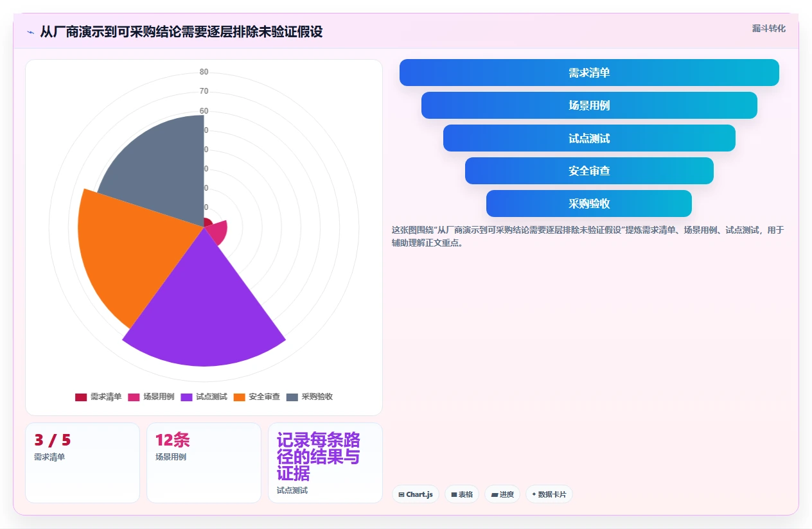Click the 数据卡片 tag chip
Screen dimensions: 812x529
click(x=549, y=494)
